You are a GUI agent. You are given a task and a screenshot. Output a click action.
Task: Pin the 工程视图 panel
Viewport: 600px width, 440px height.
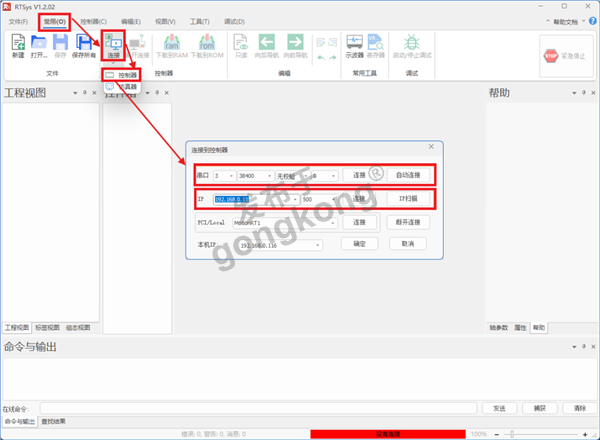click(85, 93)
